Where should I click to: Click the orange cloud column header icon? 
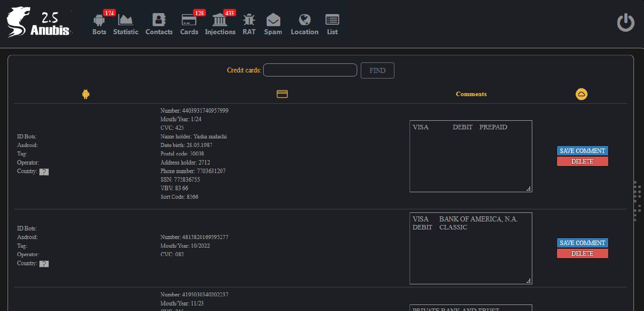582,94
